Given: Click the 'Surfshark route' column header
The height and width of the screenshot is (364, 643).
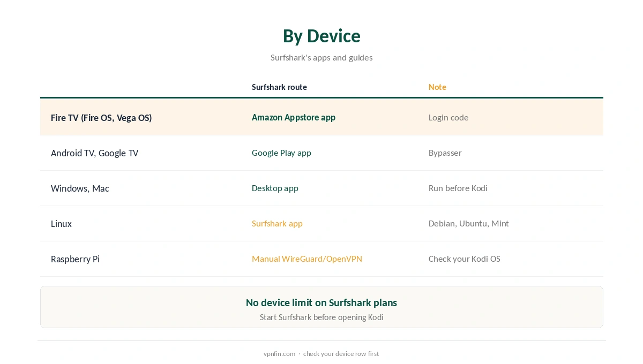Looking at the screenshot, I should coord(279,87).
